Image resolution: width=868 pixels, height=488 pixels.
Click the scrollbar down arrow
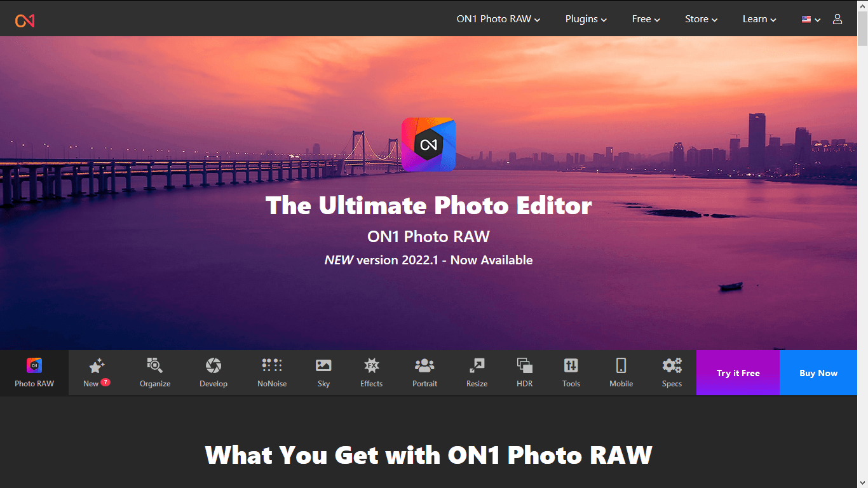coord(862,483)
